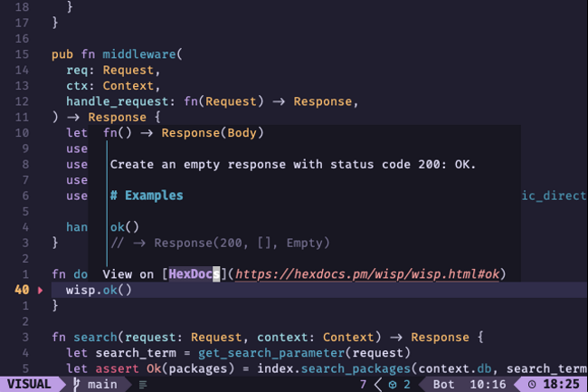Viewport: 588px width, 392px height.
Task: Click the 18:25 time in status bar
Action: point(560,385)
